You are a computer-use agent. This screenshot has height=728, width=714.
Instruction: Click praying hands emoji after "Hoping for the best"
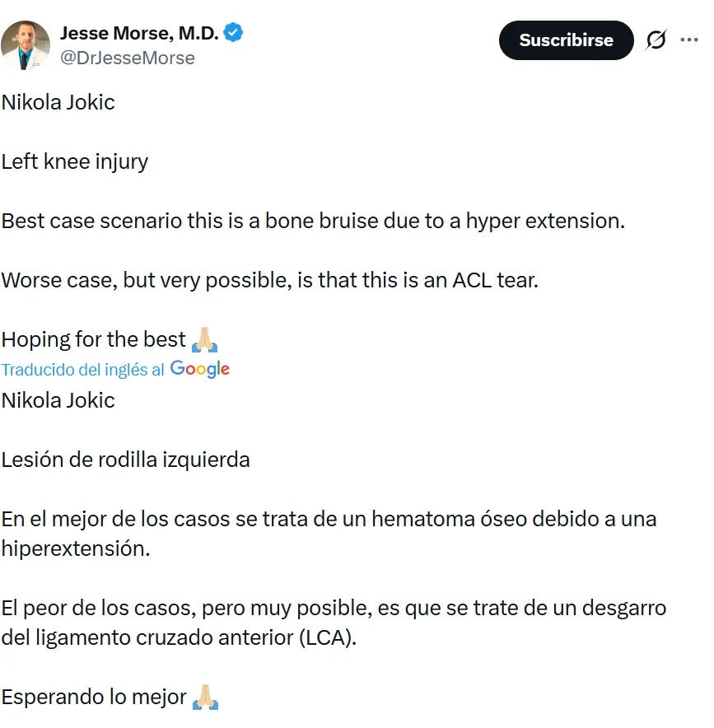(204, 339)
